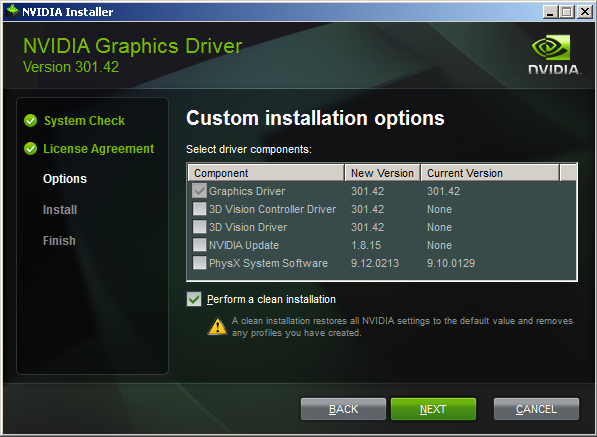597x437 pixels.
Task: Enable the 3D Vision Driver checkbox
Action: (200, 227)
